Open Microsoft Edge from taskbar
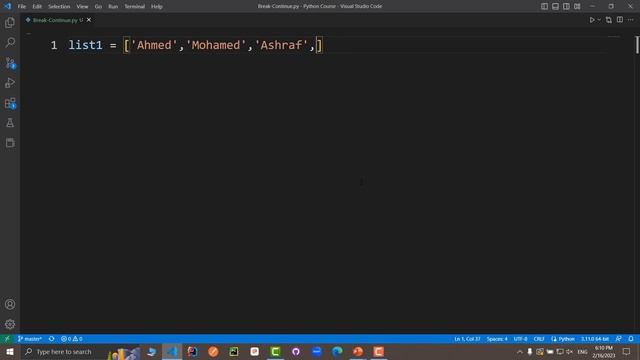The image size is (640, 360). pos(337,351)
